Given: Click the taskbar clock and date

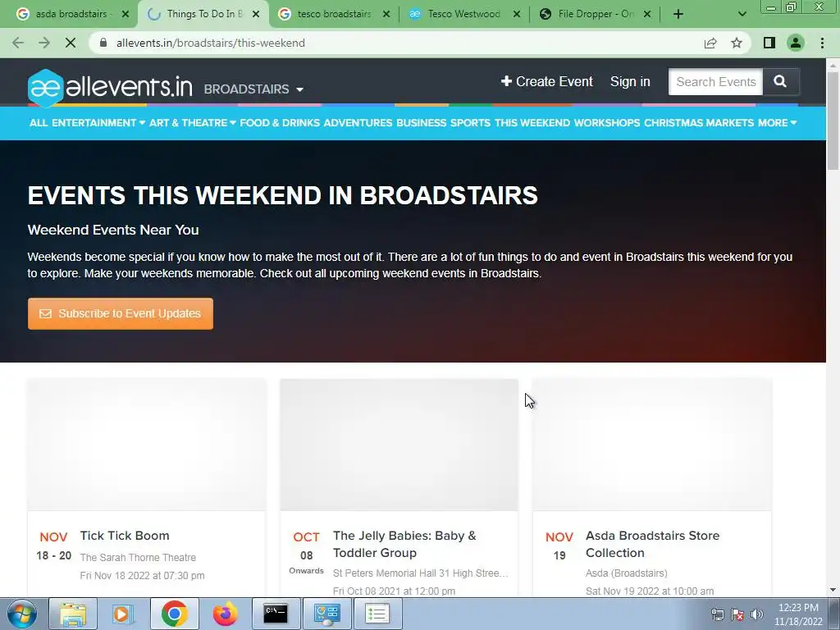Looking at the screenshot, I should pyautogui.click(x=798, y=614).
